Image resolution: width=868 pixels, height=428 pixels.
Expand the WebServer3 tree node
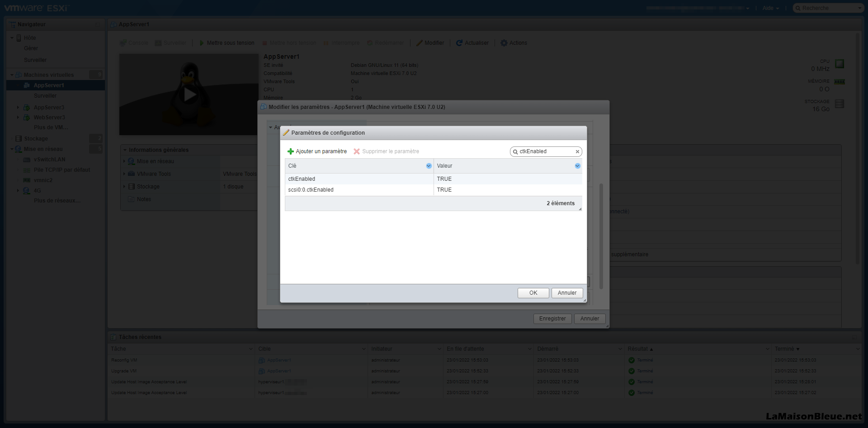point(18,118)
